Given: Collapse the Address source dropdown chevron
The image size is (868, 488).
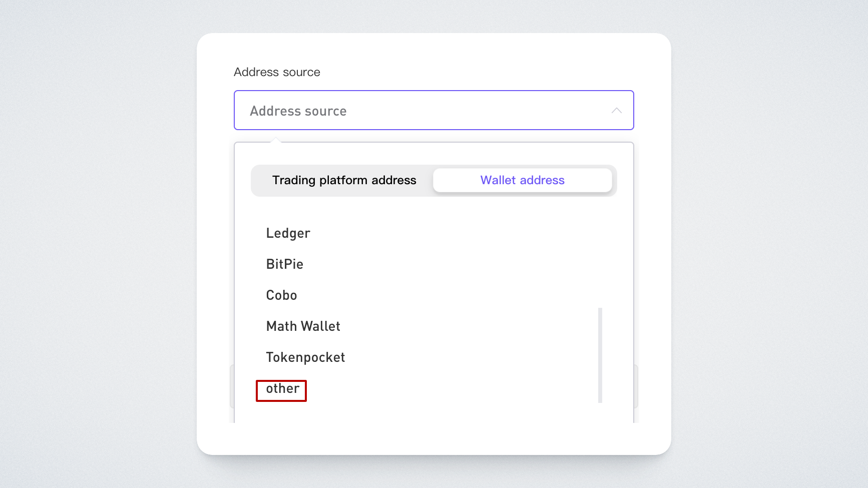Looking at the screenshot, I should coord(616,111).
